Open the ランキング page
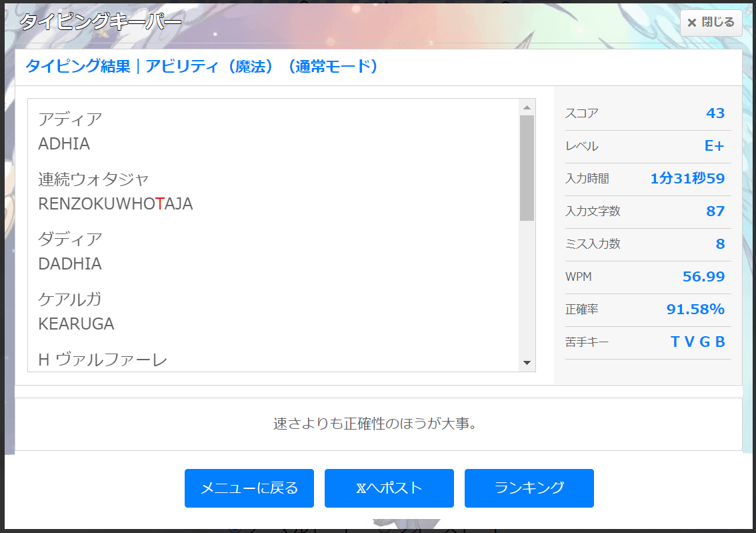This screenshot has height=533, width=756. click(529, 488)
